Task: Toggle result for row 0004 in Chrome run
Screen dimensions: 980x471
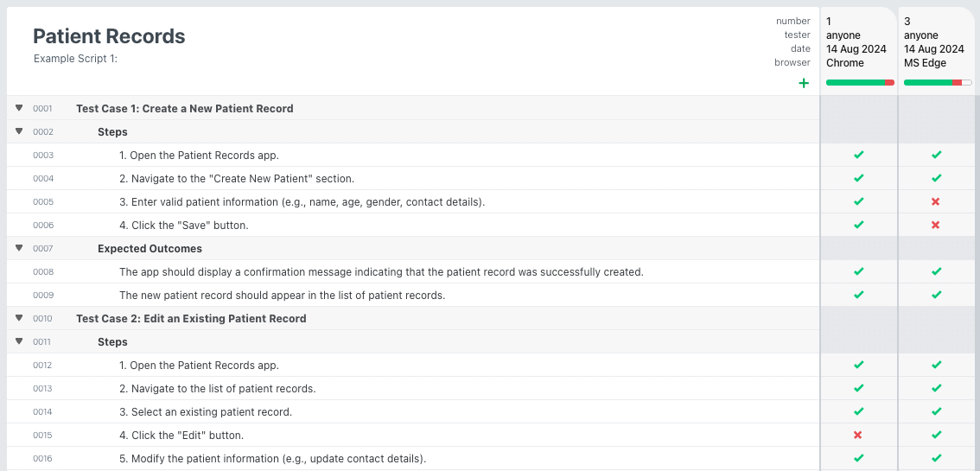Action: (x=858, y=179)
